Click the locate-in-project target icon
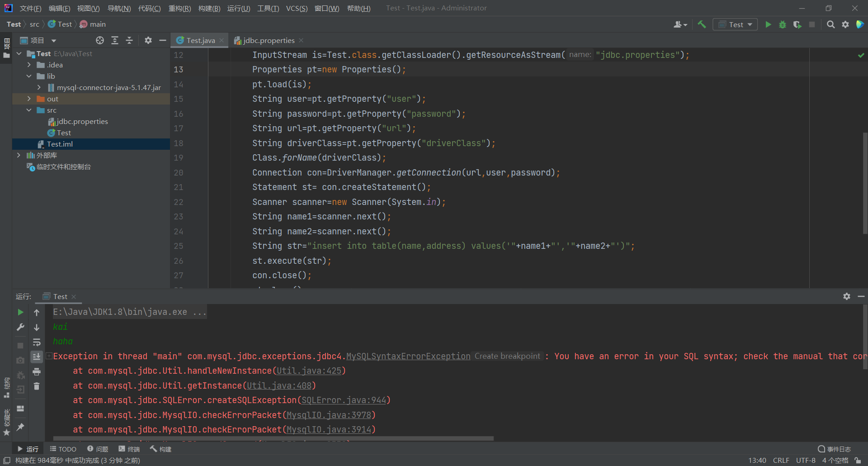The height and width of the screenshot is (466, 868). click(x=100, y=40)
